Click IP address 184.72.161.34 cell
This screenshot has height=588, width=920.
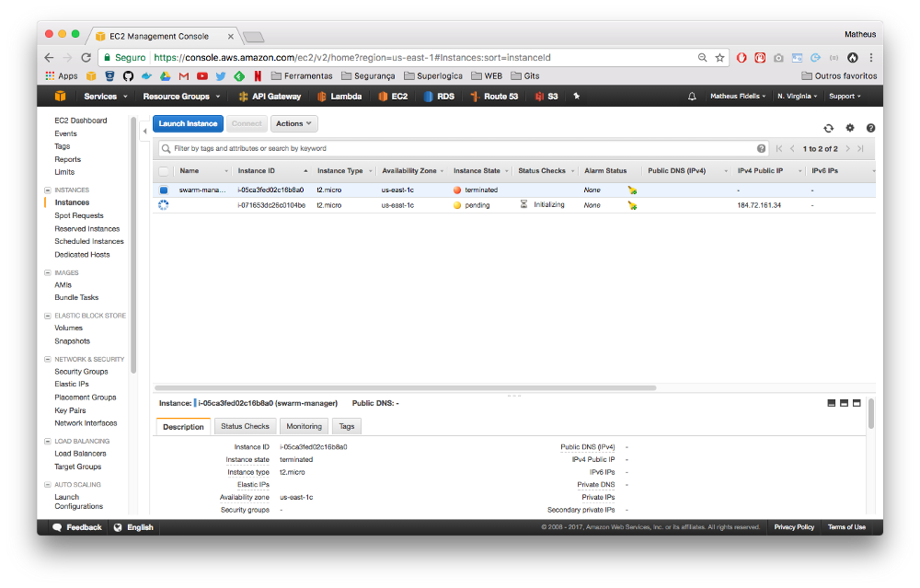(x=759, y=205)
